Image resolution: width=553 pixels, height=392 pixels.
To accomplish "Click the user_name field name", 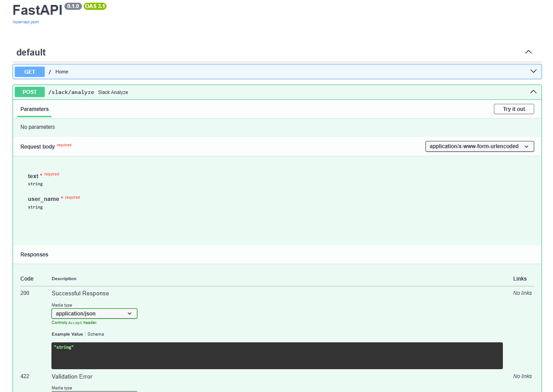I will [x=43, y=199].
